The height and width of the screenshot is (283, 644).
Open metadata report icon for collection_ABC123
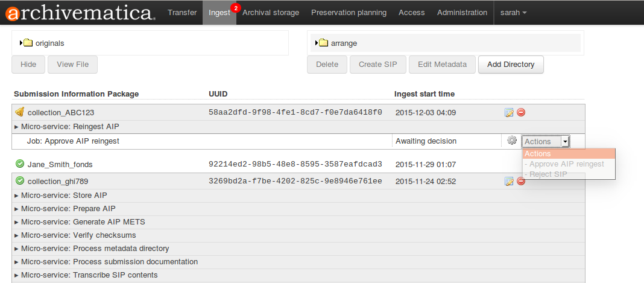click(509, 112)
